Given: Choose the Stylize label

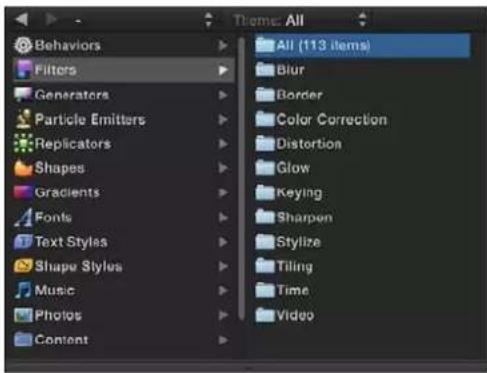Looking at the screenshot, I should [x=299, y=242].
